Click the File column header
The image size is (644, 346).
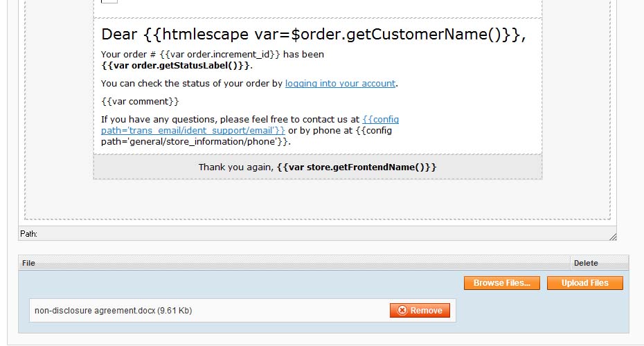pyautogui.click(x=29, y=263)
